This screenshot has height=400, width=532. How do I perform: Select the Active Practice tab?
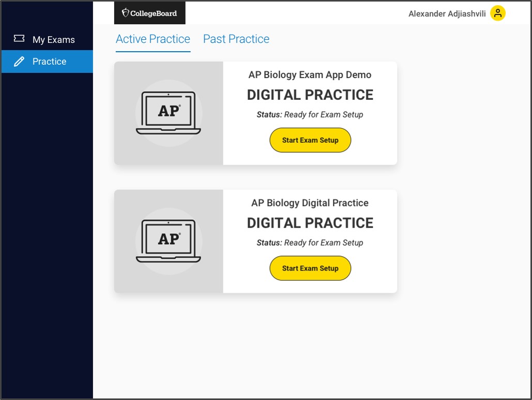[x=153, y=39]
